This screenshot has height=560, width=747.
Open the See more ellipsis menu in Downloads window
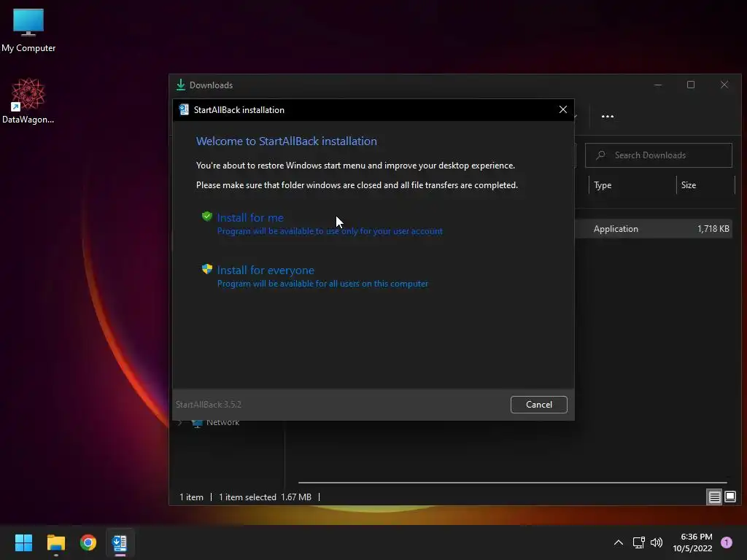tap(608, 116)
